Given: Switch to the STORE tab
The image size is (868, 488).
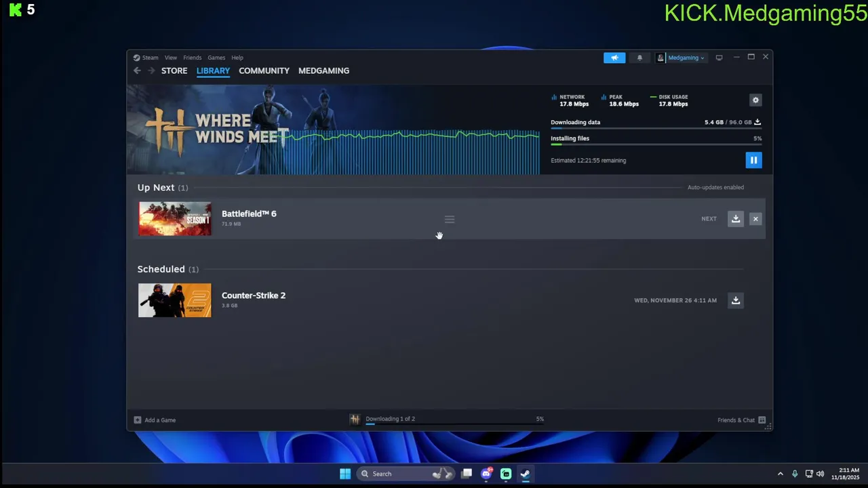Looking at the screenshot, I should [x=174, y=70].
